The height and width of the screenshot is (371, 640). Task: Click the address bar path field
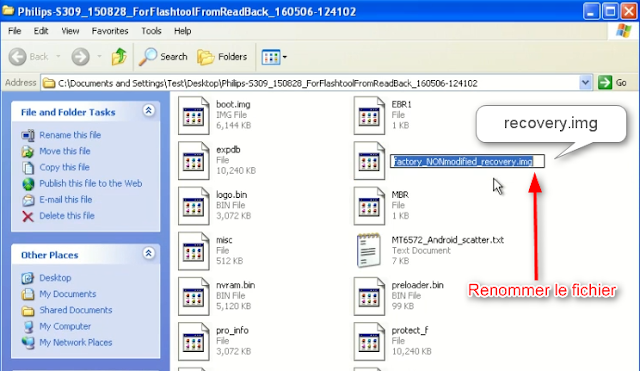[310, 83]
